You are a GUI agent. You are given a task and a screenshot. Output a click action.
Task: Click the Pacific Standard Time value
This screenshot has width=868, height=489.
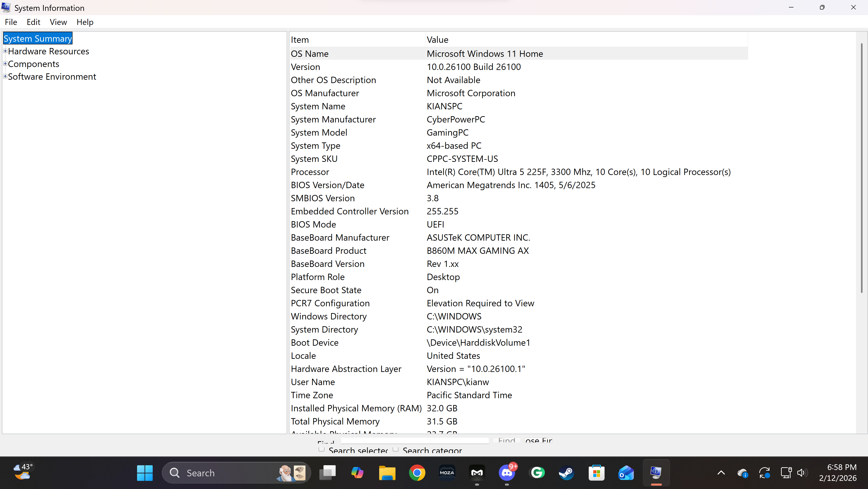(x=469, y=395)
